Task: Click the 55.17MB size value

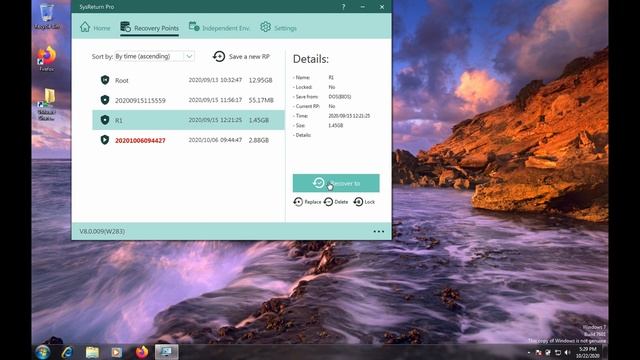Action: pyautogui.click(x=261, y=100)
